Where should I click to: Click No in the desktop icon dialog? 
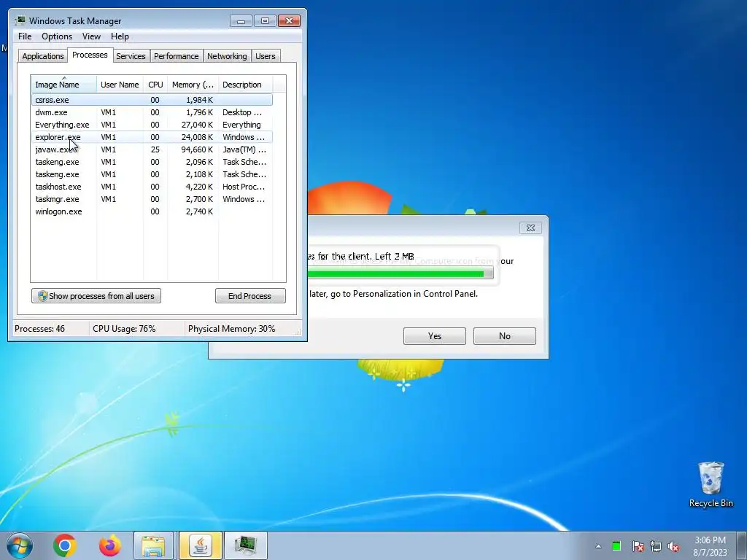(x=505, y=335)
